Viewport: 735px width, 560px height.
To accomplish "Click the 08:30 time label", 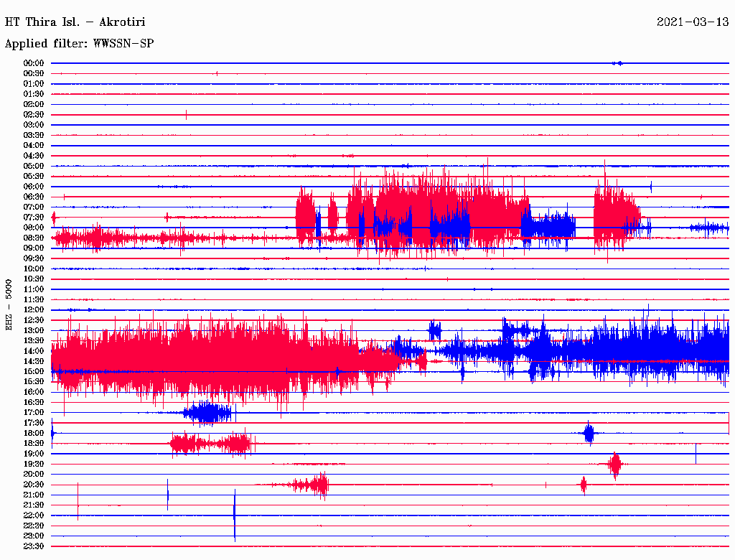I will click(34, 238).
